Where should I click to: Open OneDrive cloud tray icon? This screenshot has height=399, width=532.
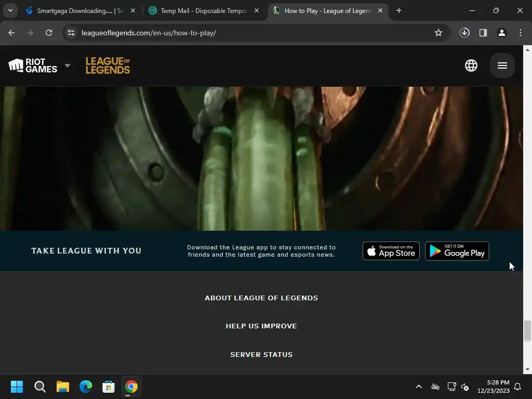(435, 387)
